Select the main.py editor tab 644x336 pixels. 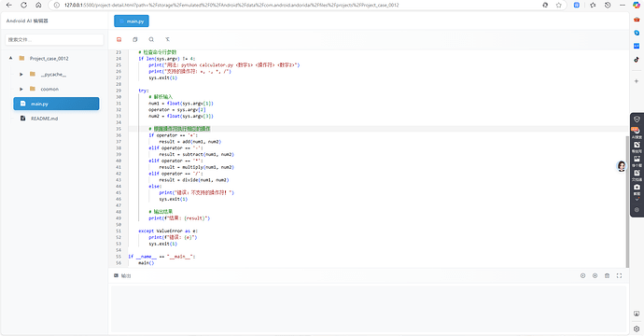click(132, 21)
